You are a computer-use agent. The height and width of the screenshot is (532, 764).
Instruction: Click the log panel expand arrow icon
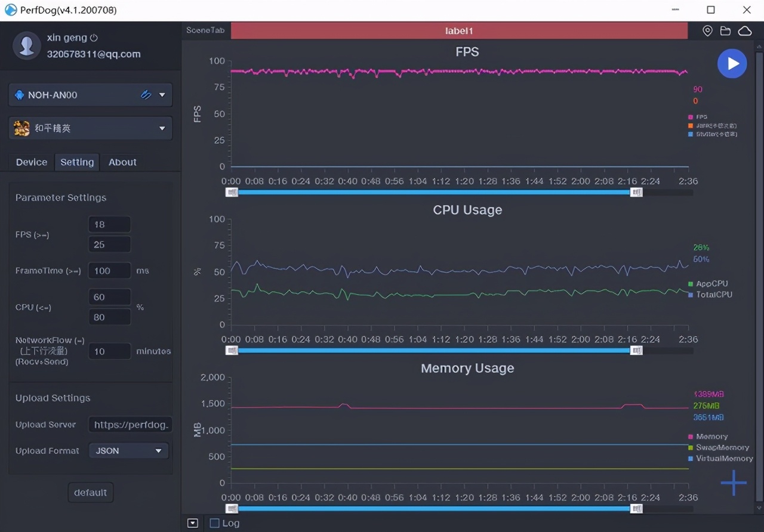pos(192,523)
